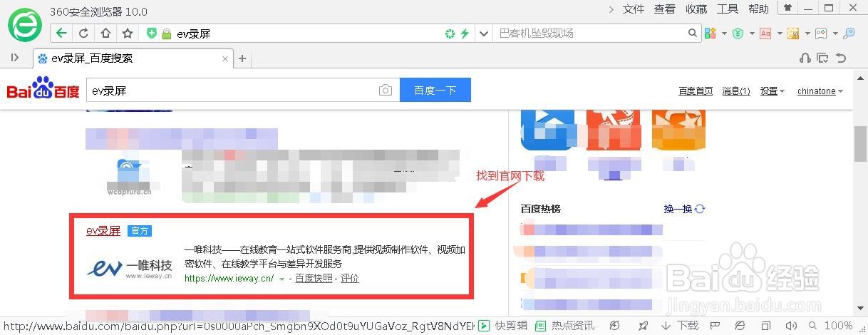868x335 pixels.
Task: Expand dropdown next to yen shield icon
Action: point(752,33)
